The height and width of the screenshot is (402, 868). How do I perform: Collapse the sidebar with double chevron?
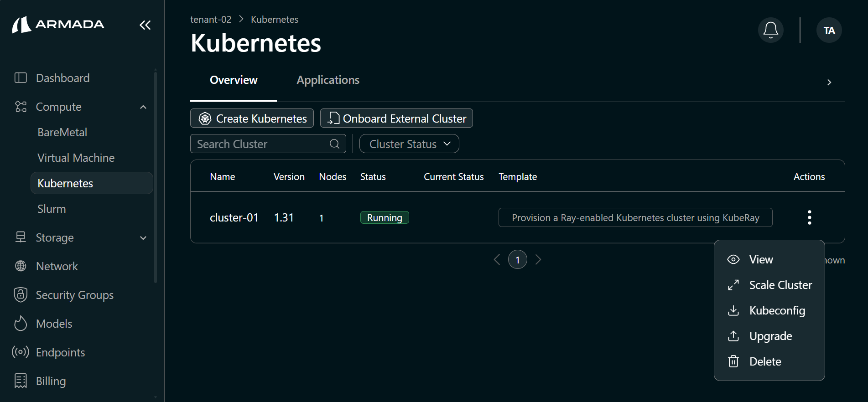(x=145, y=25)
